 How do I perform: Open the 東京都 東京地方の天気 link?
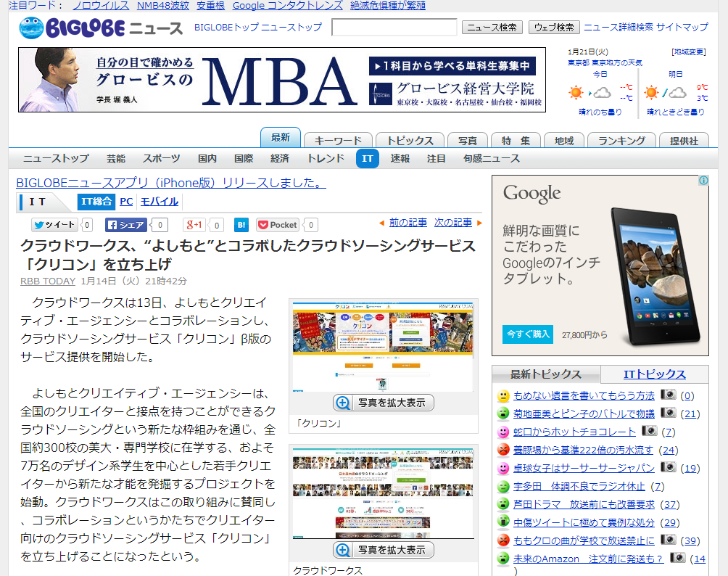605,62
